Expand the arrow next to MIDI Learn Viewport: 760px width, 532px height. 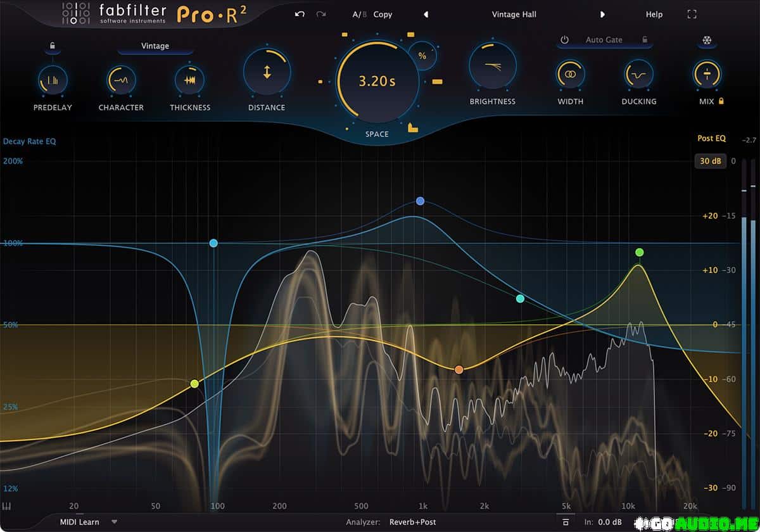point(115,522)
